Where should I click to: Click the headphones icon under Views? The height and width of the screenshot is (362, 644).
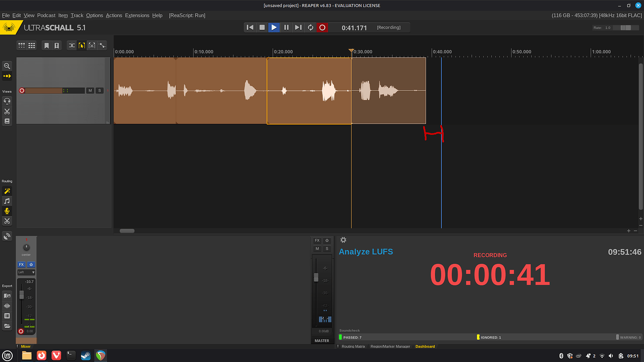[x=7, y=101]
